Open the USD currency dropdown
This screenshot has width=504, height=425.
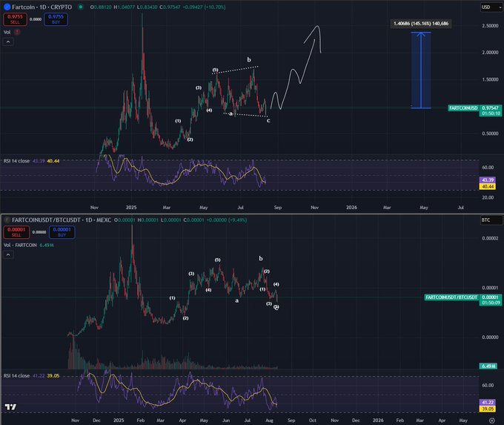click(x=491, y=7)
